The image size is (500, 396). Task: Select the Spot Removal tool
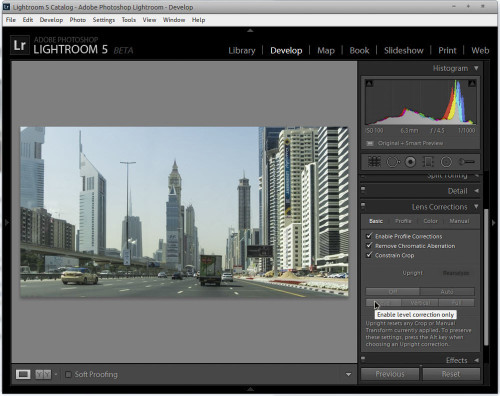coord(393,162)
